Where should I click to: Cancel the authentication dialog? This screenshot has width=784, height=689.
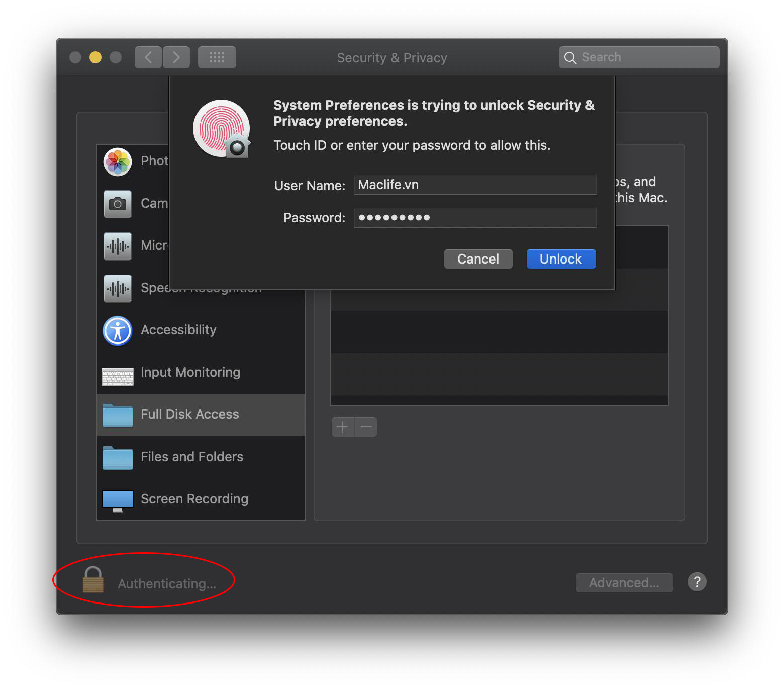[x=477, y=259]
